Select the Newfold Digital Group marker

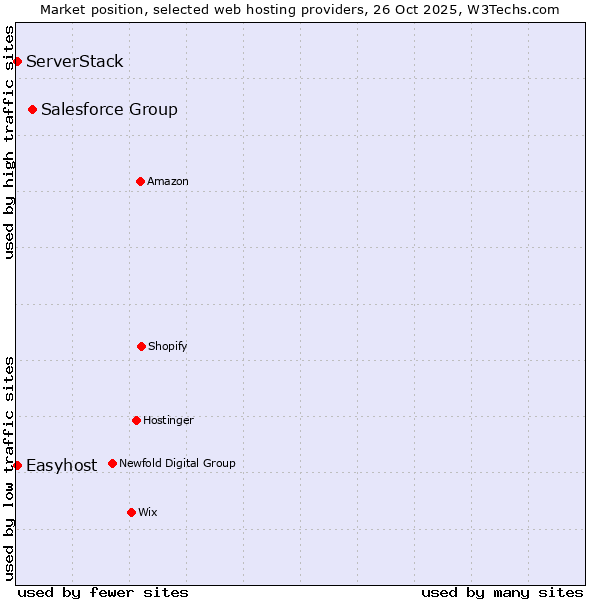[x=113, y=463]
